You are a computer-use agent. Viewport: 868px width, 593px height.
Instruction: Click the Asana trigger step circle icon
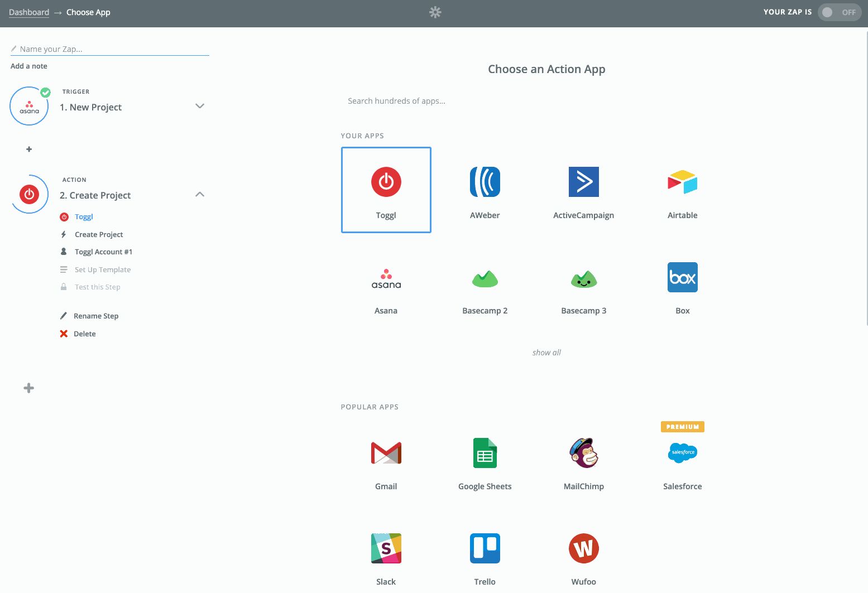pos(30,106)
